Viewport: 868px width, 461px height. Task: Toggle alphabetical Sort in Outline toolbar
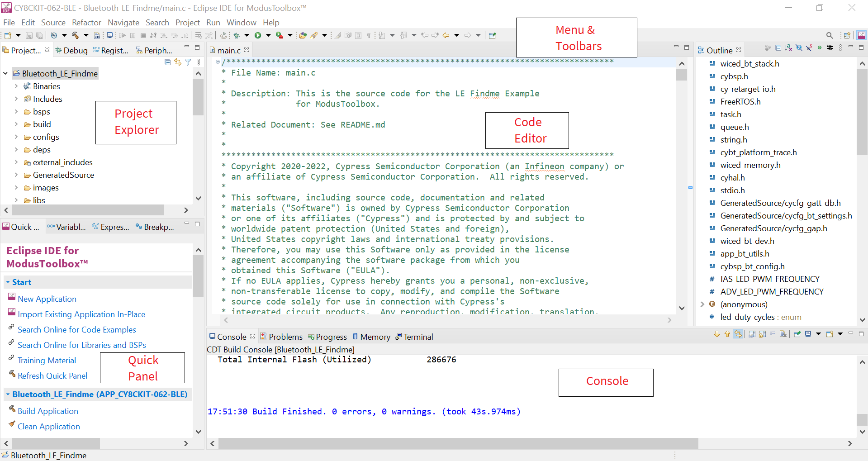tap(788, 48)
